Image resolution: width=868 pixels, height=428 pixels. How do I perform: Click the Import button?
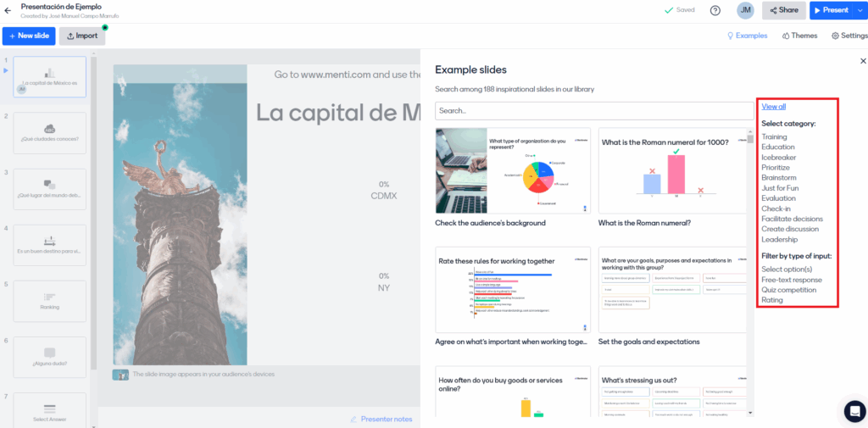[82, 36]
